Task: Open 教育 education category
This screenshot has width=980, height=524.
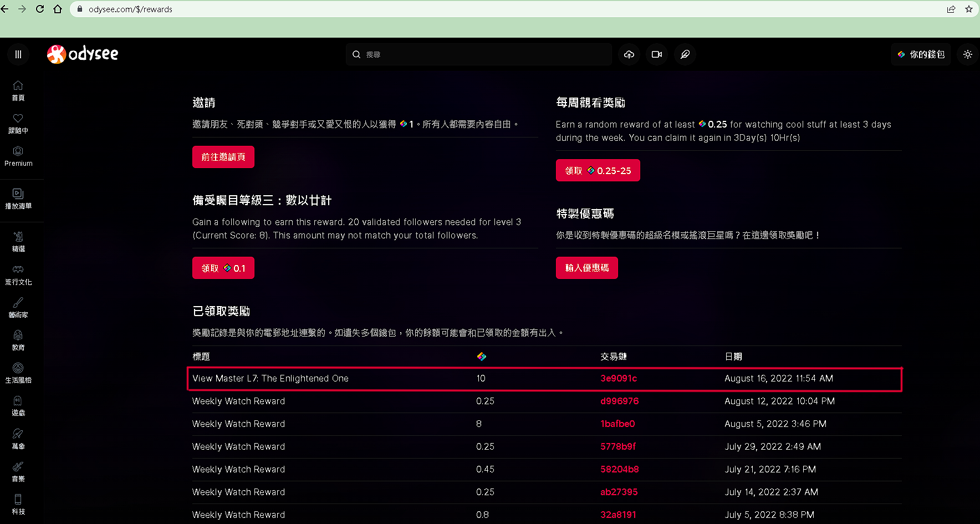Action: 18,340
